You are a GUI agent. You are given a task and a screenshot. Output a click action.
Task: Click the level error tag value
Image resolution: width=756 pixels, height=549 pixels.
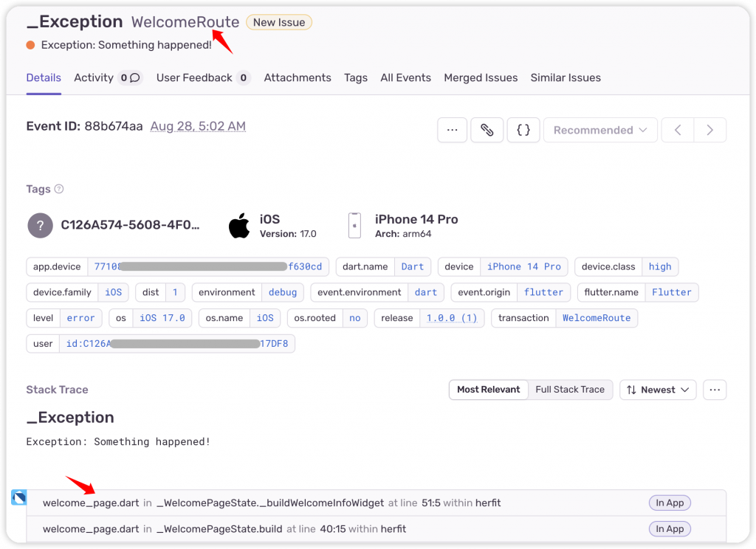click(80, 317)
